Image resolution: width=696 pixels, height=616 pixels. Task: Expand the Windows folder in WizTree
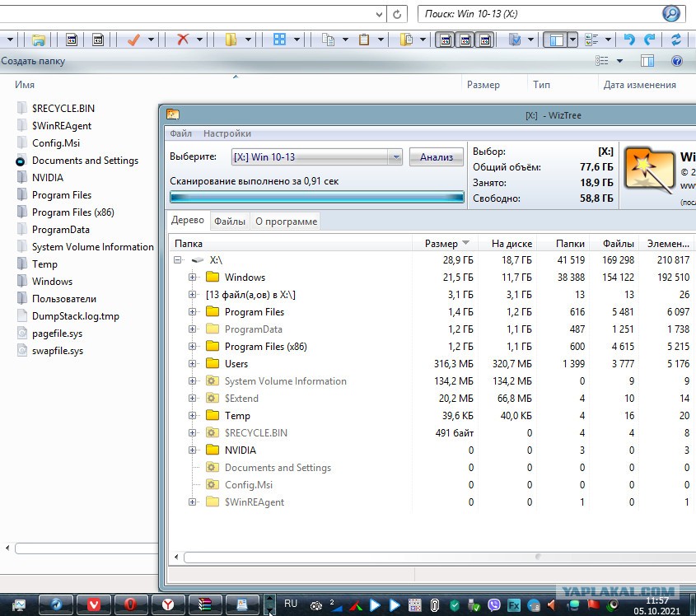click(192, 278)
